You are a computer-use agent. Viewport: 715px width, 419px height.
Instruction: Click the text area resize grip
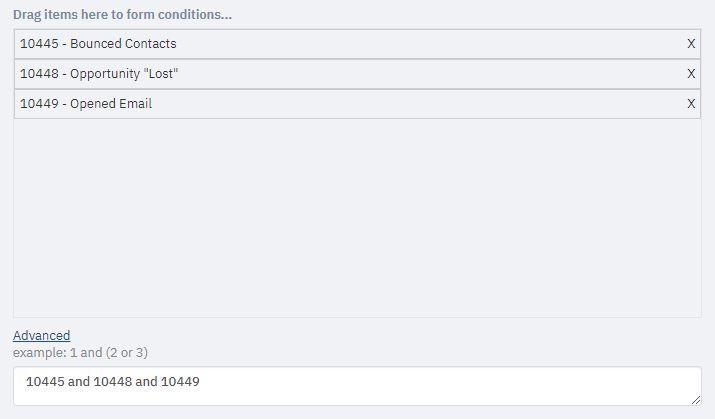(695, 400)
